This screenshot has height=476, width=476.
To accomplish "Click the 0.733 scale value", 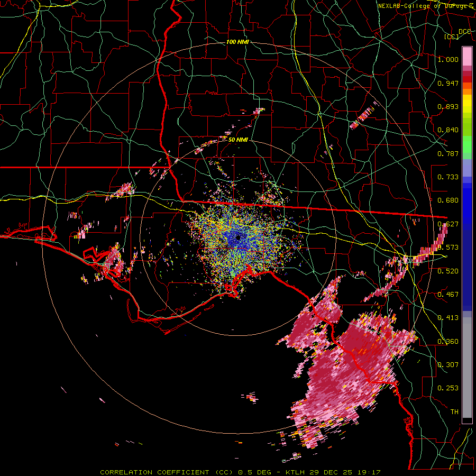I will 448,177.
